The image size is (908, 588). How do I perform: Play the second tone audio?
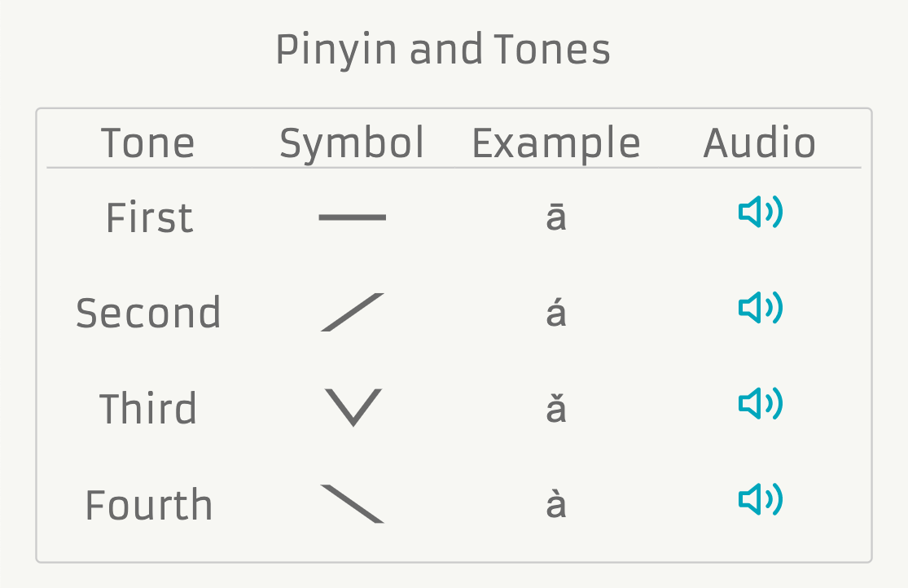point(760,308)
